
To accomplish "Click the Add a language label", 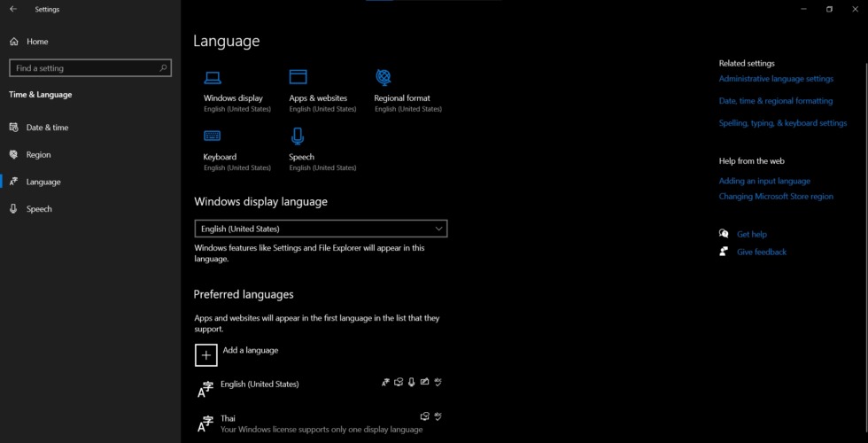I will click(x=250, y=350).
